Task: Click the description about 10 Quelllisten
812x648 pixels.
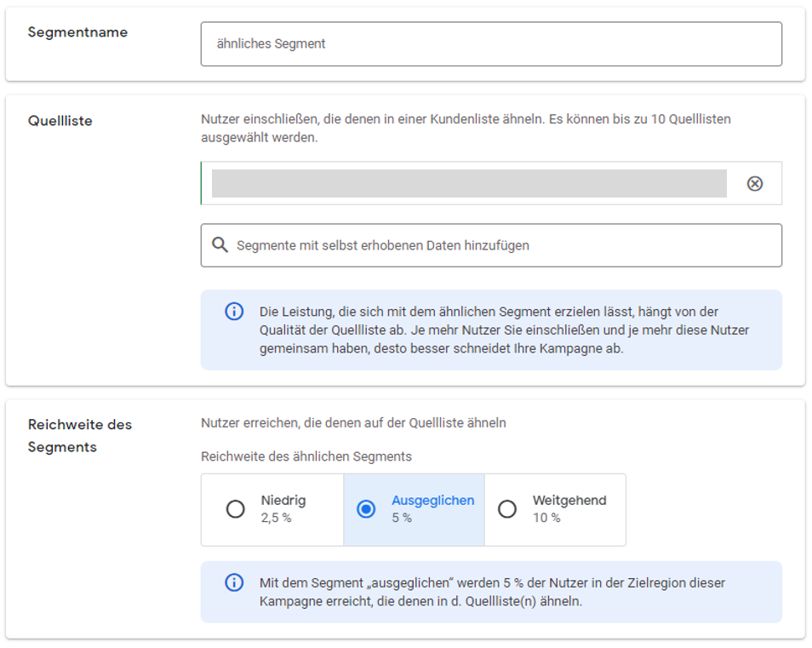Action: (466, 128)
